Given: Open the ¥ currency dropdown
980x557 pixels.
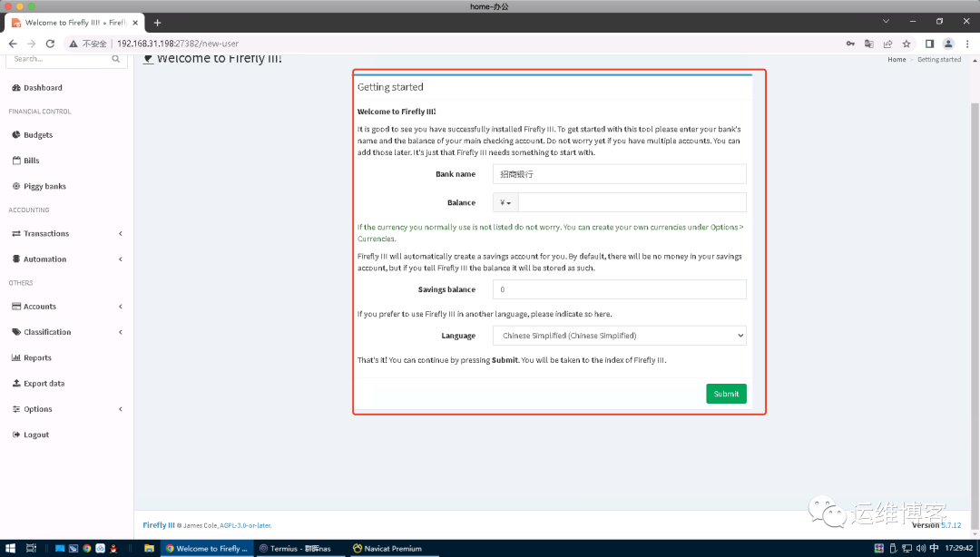Looking at the screenshot, I should (x=505, y=202).
